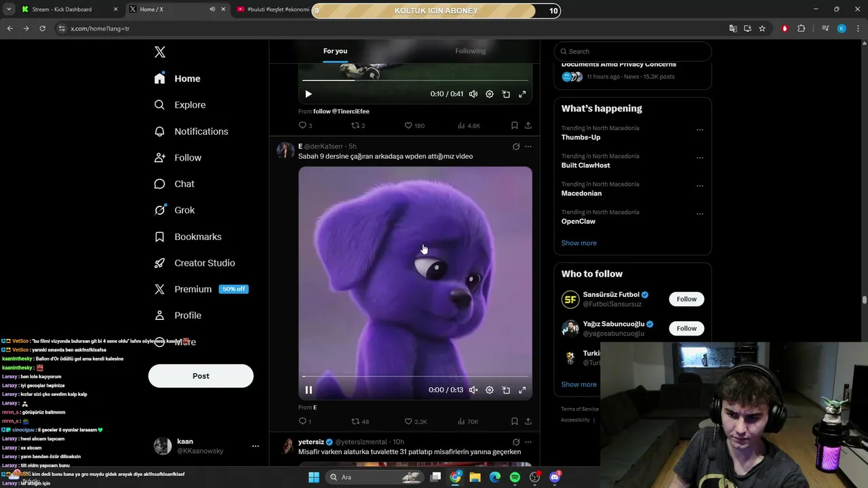The image size is (868, 488).
Task: Reload the page in browser toolbar
Action: tap(42, 28)
